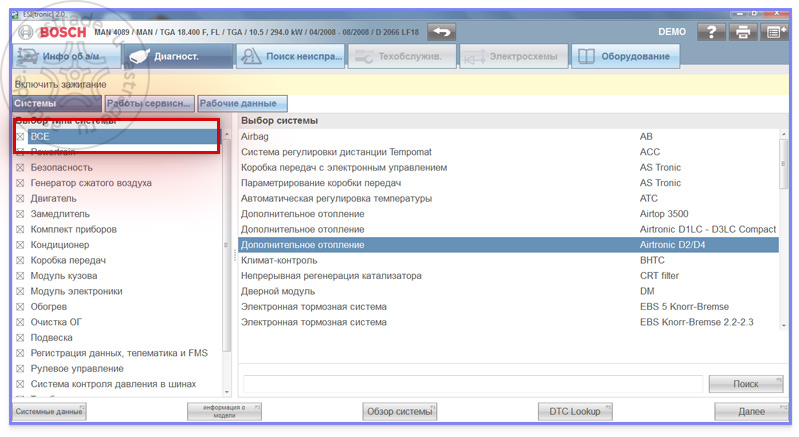The image size is (799, 437).
Task: Select the Airtronic D1LC - D3LC Compact row
Action: pyautogui.click(x=508, y=229)
